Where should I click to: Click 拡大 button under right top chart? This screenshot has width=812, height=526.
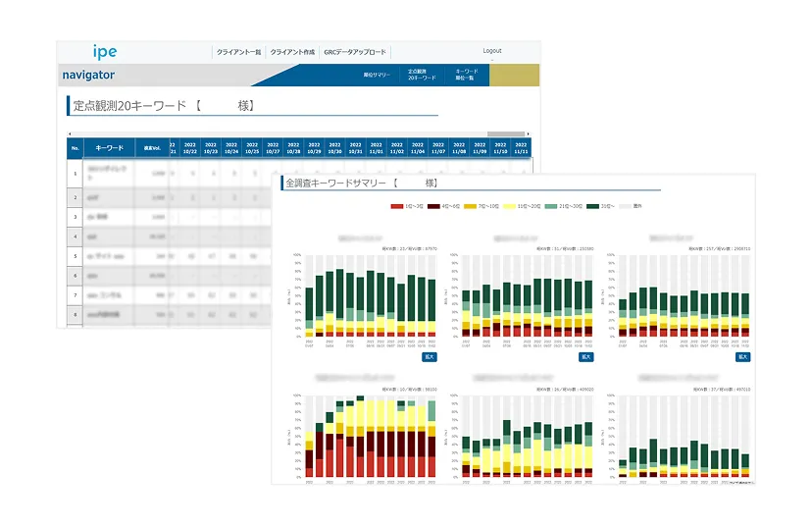click(743, 357)
